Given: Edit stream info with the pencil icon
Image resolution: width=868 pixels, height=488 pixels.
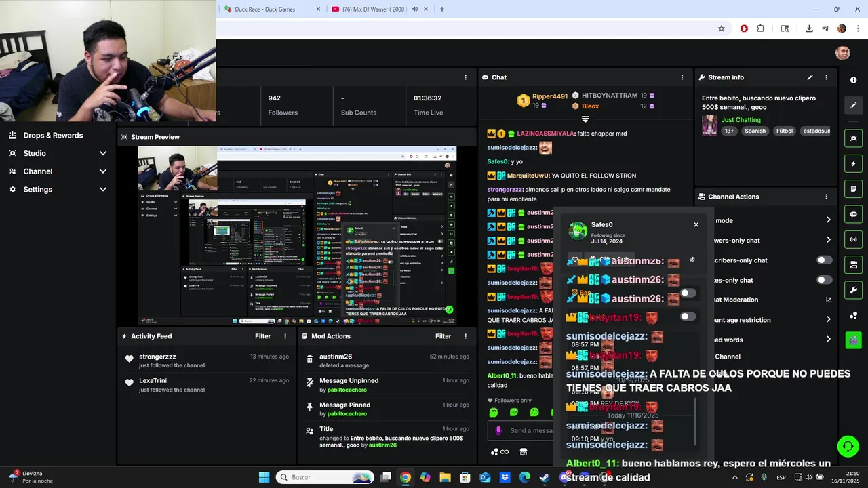Looking at the screenshot, I should pyautogui.click(x=810, y=77).
